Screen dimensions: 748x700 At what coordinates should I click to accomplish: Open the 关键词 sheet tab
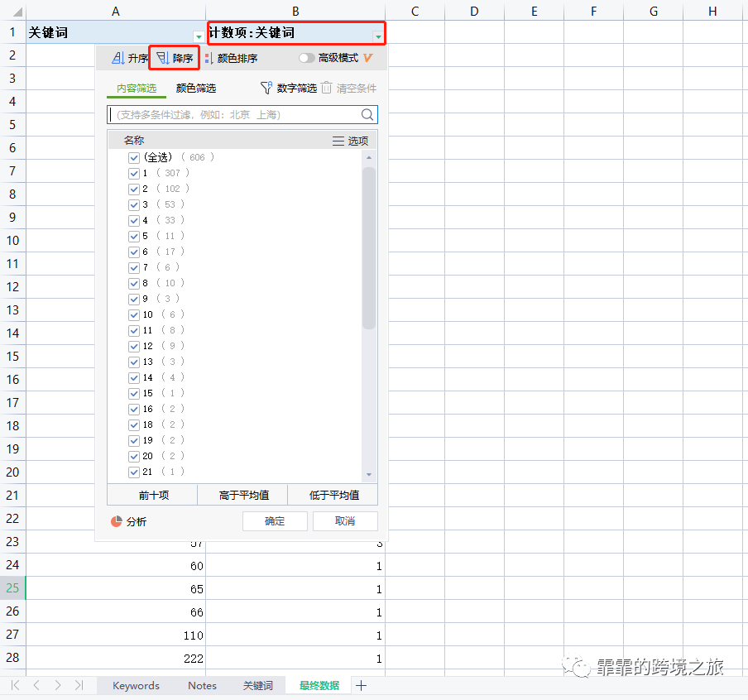[258, 686]
